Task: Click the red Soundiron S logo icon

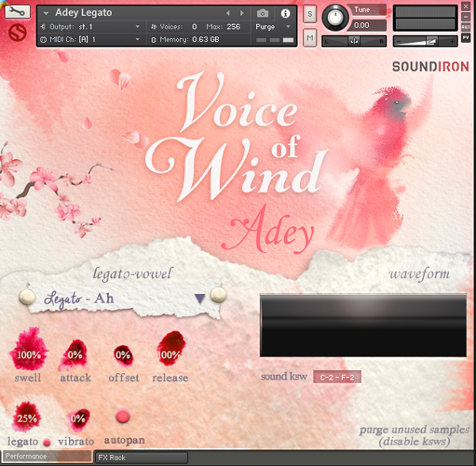Action: pyautogui.click(x=17, y=32)
